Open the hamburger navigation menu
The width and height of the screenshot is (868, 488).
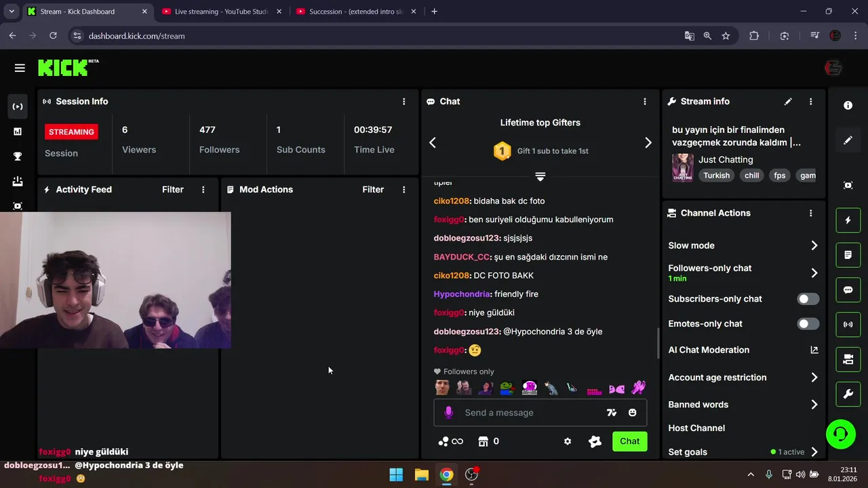pos(20,68)
